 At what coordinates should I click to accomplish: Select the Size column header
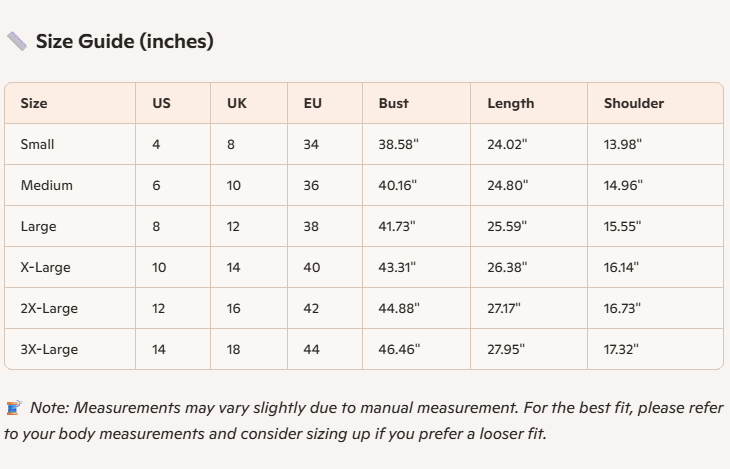(34, 103)
